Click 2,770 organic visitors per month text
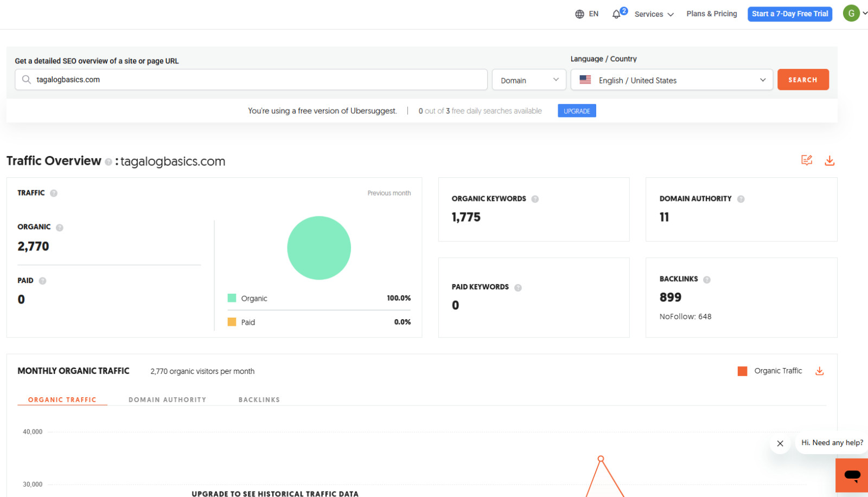 (x=202, y=371)
